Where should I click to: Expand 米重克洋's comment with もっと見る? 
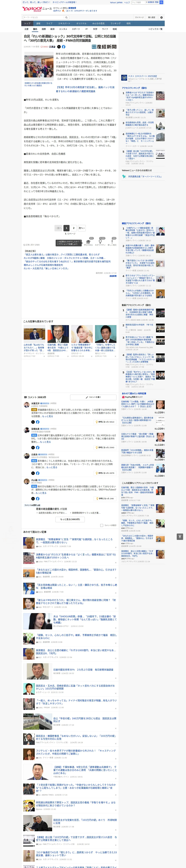tap(48, 416)
